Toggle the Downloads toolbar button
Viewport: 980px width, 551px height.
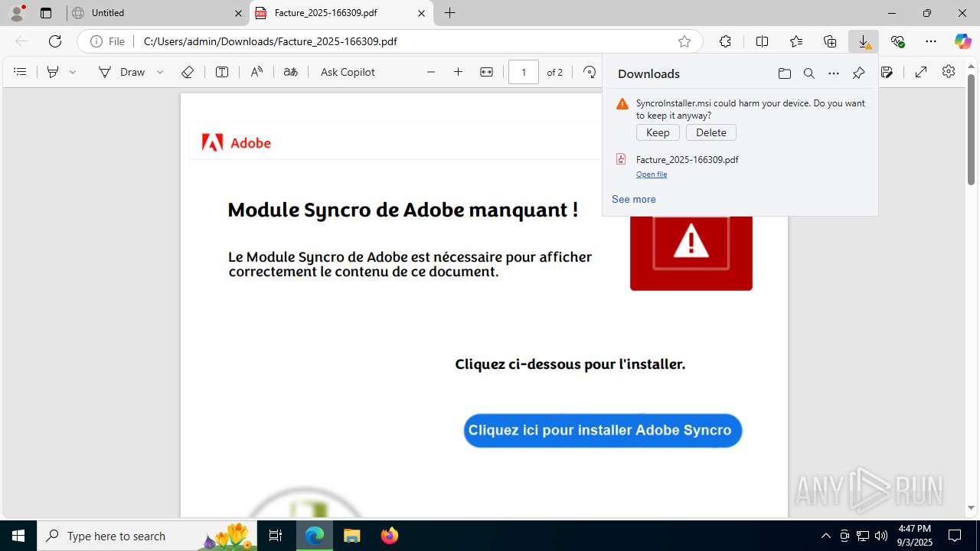coord(864,41)
